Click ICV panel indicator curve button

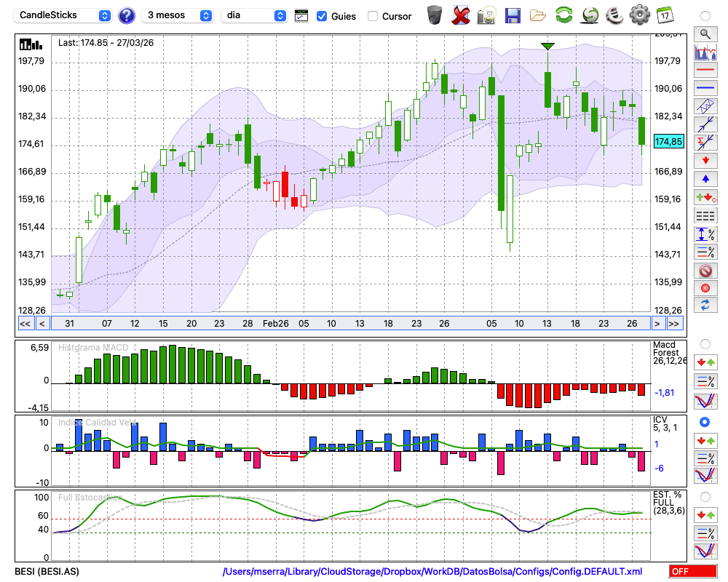coord(705,476)
